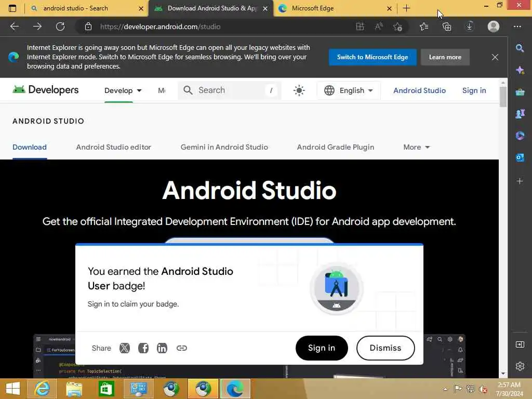
Task: Click the browser address bar URL
Action: [160, 26]
